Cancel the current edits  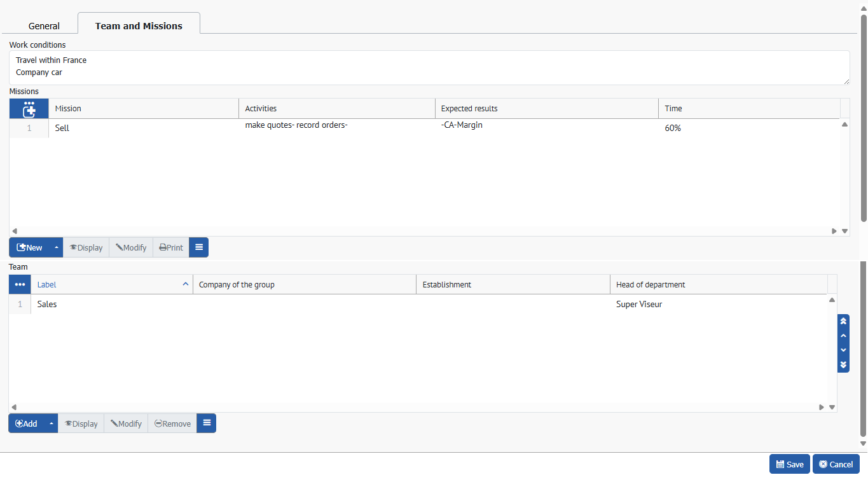coord(836,464)
